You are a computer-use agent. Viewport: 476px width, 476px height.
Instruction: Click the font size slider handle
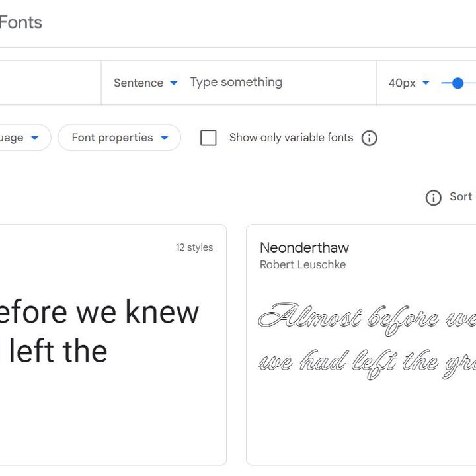pos(457,83)
